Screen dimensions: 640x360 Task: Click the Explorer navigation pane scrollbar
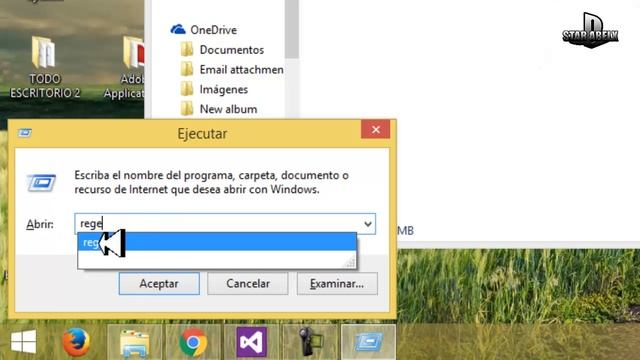(292, 29)
